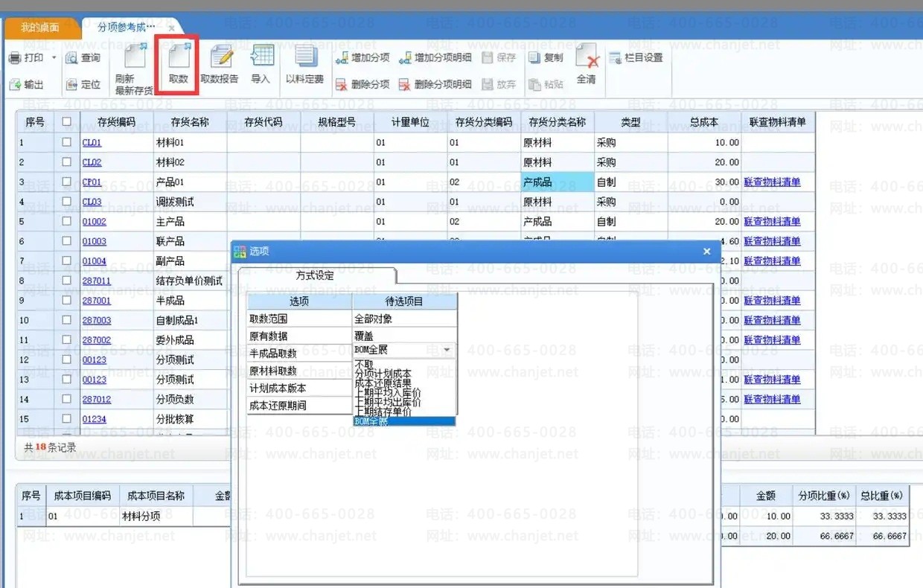Click 联查物料清单 link for 产品01 row
This screenshot has height=588, width=923.
click(772, 182)
